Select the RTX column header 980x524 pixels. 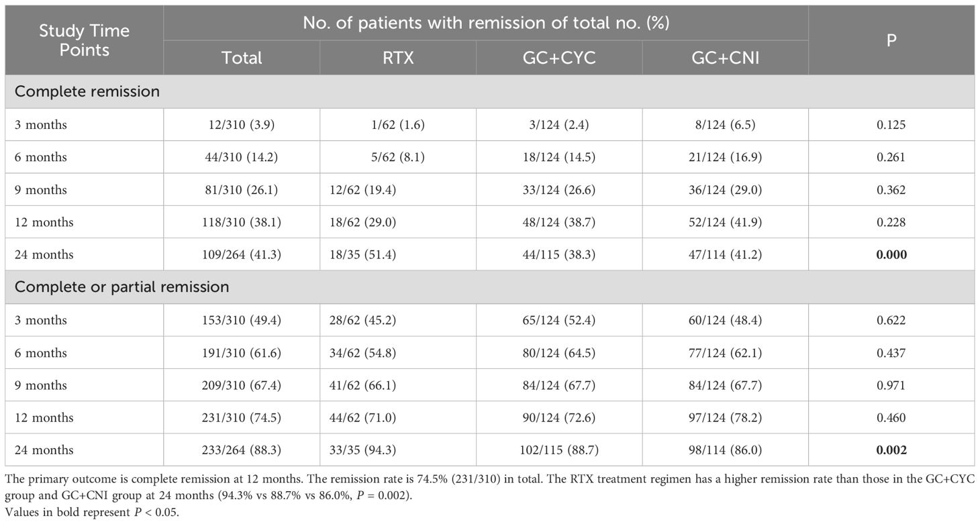(397, 58)
